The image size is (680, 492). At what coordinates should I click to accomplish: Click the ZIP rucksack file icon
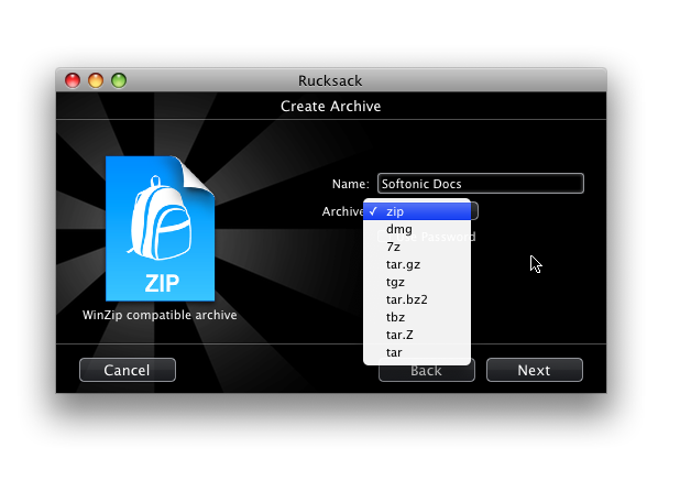160,228
